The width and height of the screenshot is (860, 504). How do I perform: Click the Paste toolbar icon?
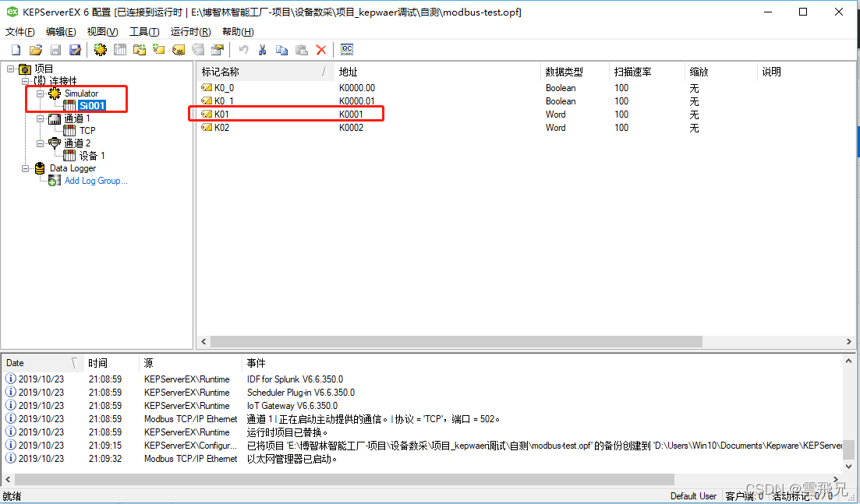click(x=302, y=50)
